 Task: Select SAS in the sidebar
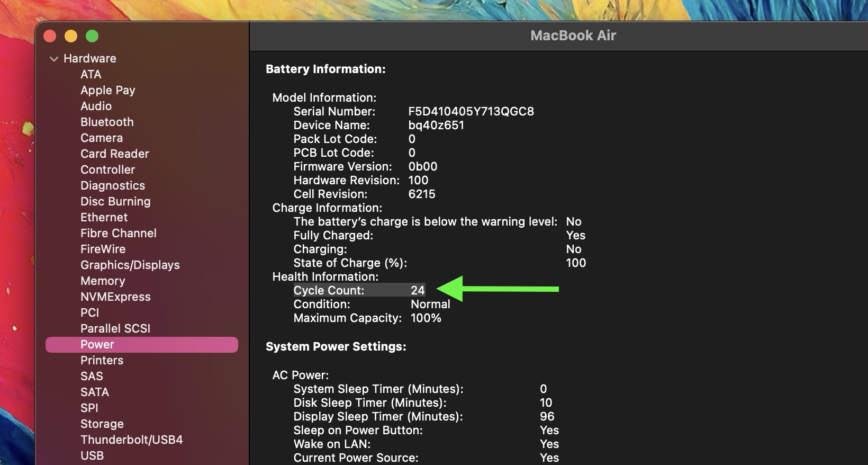(92, 376)
